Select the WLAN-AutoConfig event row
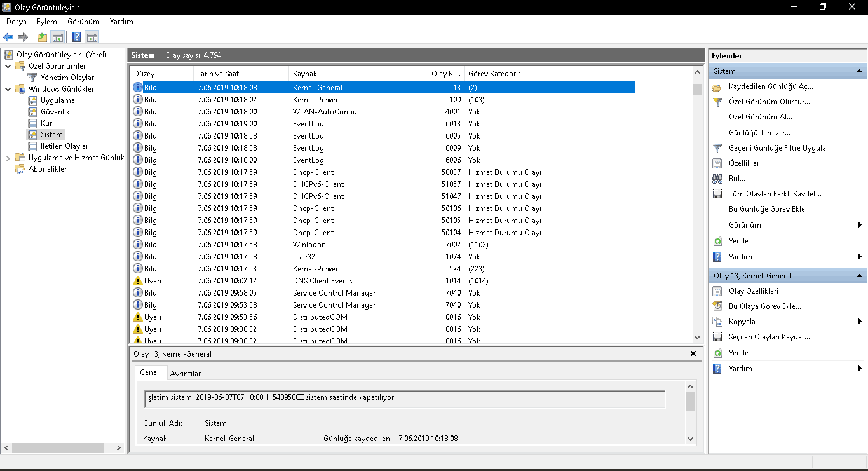Screen dimensions: 868x471 pyautogui.click(x=383, y=112)
